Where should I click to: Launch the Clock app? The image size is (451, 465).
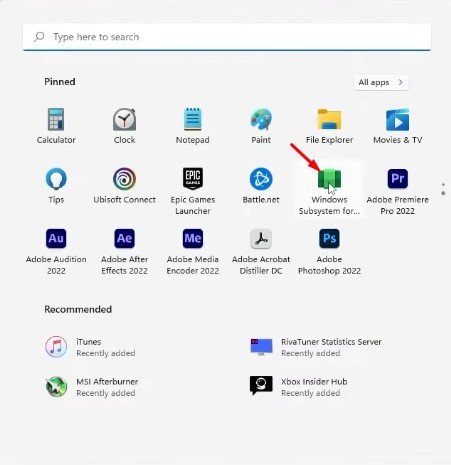(124, 126)
